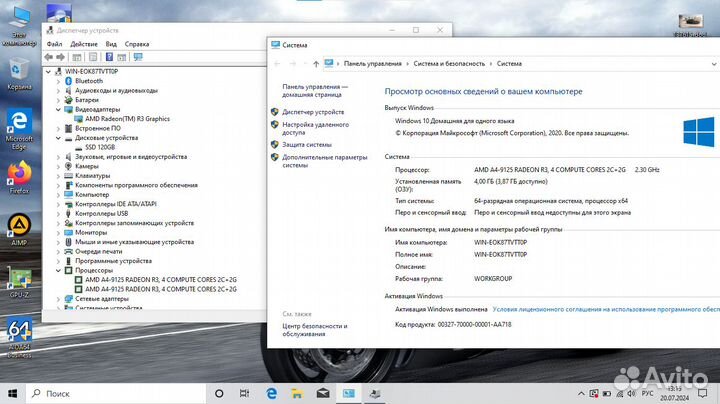
Task: Open the Действие menu in Device Manager
Action: point(84,44)
